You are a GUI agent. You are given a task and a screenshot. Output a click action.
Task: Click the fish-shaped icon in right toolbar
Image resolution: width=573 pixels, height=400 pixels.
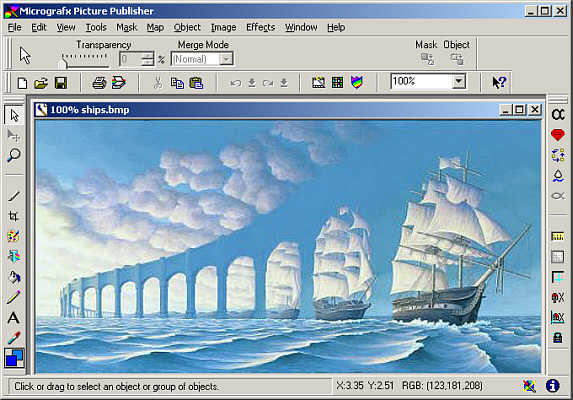tap(558, 196)
